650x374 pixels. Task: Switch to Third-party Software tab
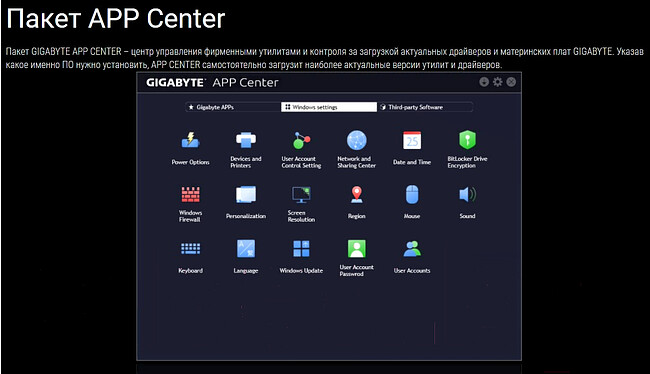[425, 107]
